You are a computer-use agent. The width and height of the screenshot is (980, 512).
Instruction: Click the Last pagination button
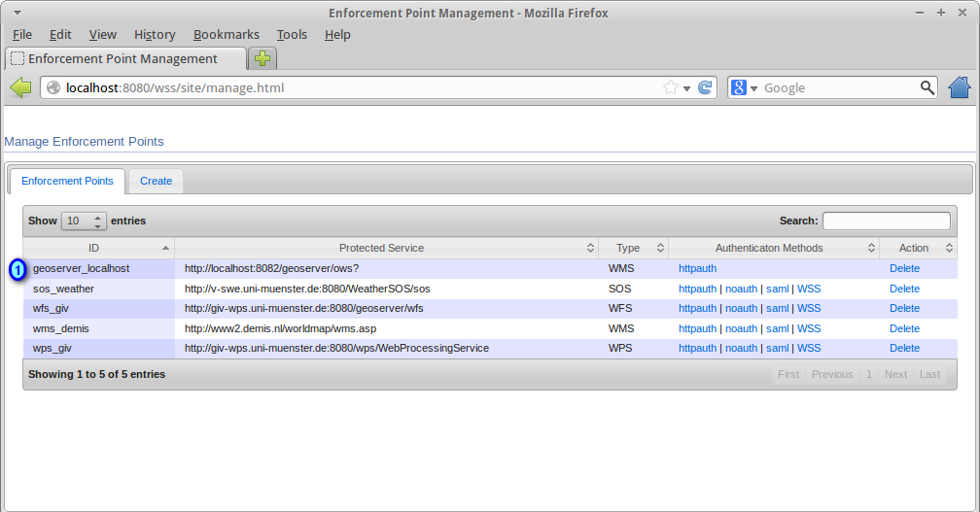pos(929,375)
